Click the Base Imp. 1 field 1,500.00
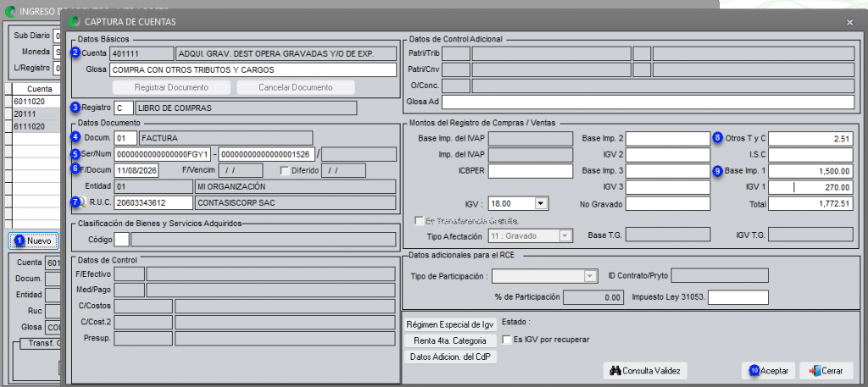The width and height of the screenshot is (868, 387). (x=810, y=171)
